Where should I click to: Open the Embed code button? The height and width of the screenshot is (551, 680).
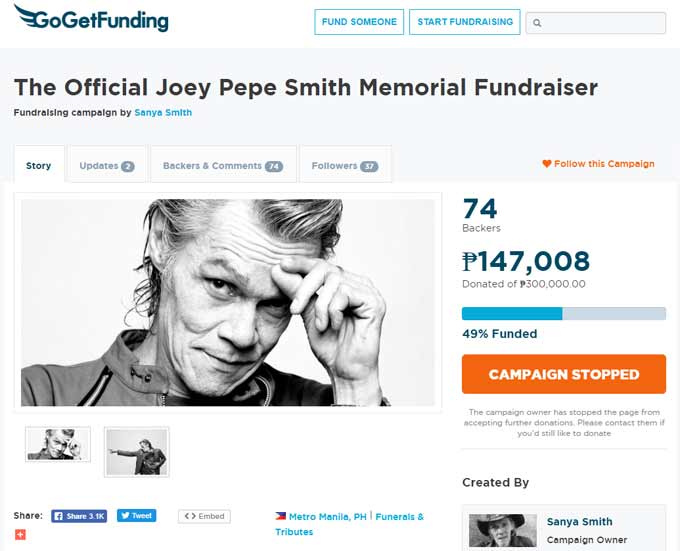[x=204, y=516]
